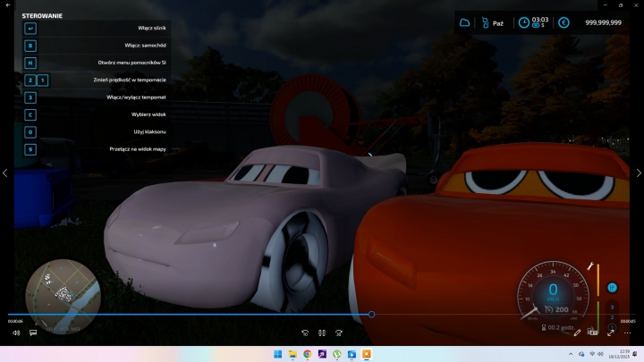Skip forward in the video
Screen dimensions: 644x362
tap(339, 333)
